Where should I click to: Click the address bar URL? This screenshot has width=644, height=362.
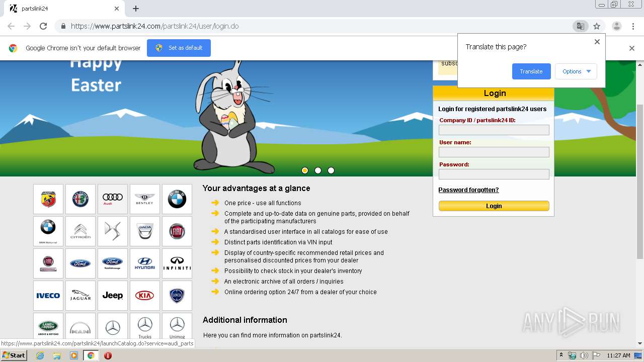click(x=154, y=26)
